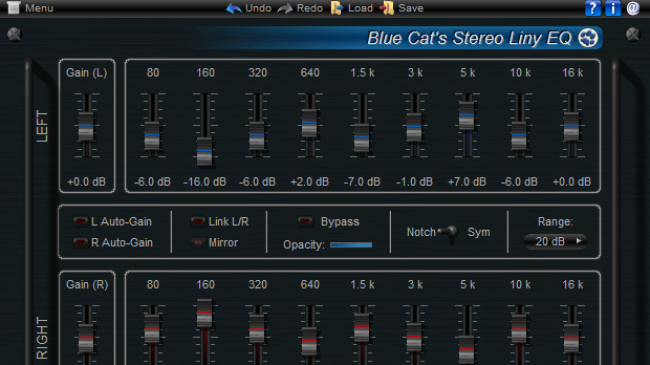Enable Link L/R
The image size is (650, 365).
198,221
